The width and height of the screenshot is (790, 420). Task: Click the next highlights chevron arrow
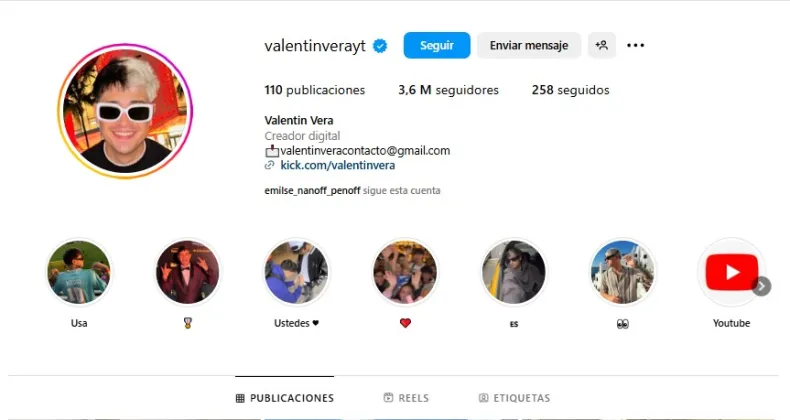tap(761, 286)
